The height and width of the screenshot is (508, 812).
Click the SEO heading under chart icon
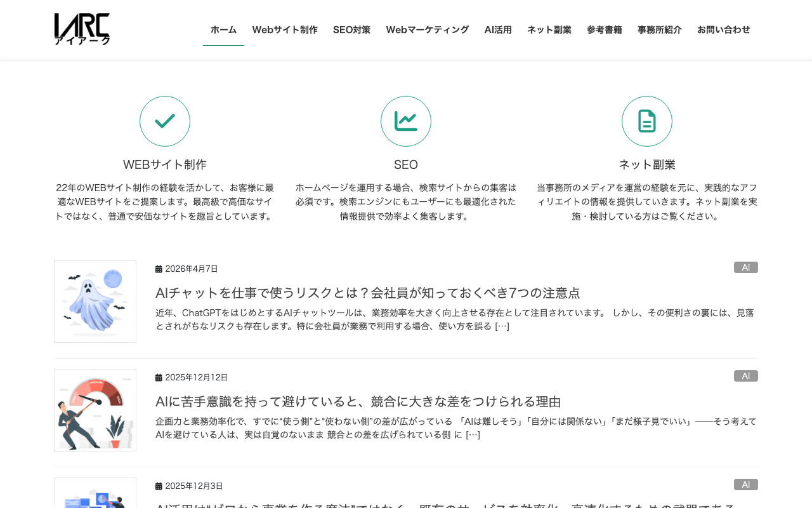pos(406,164)
